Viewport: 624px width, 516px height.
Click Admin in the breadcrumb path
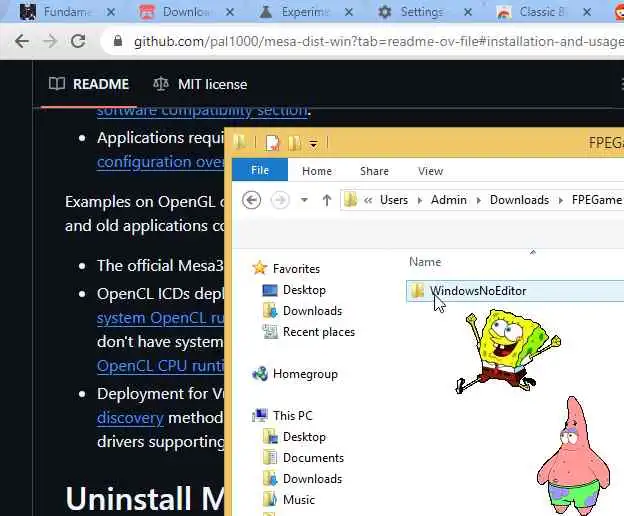tap(449, 200)
